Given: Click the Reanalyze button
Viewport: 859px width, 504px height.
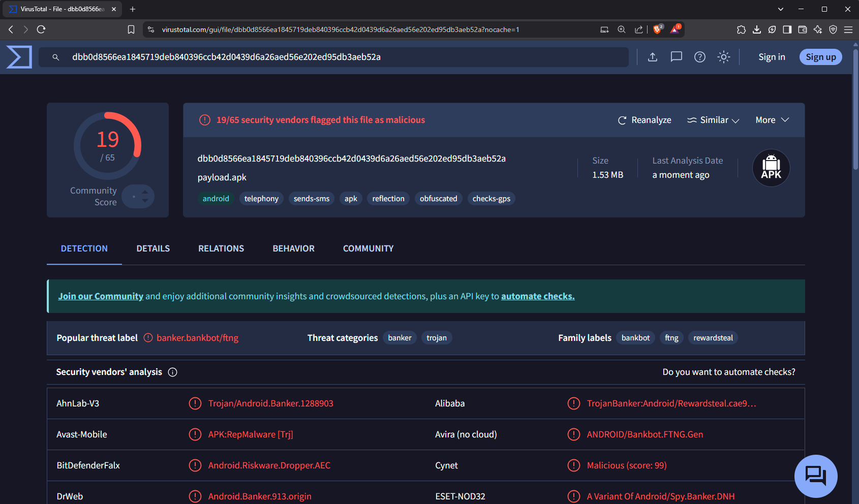Looking at the screenshot, I should tap(645, 120).
